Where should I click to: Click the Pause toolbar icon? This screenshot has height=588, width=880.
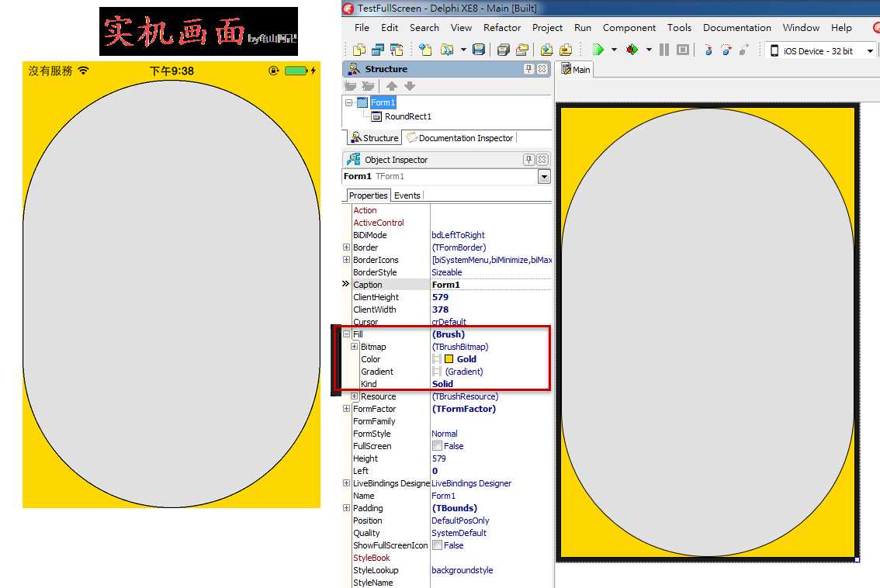click(664, 50)
